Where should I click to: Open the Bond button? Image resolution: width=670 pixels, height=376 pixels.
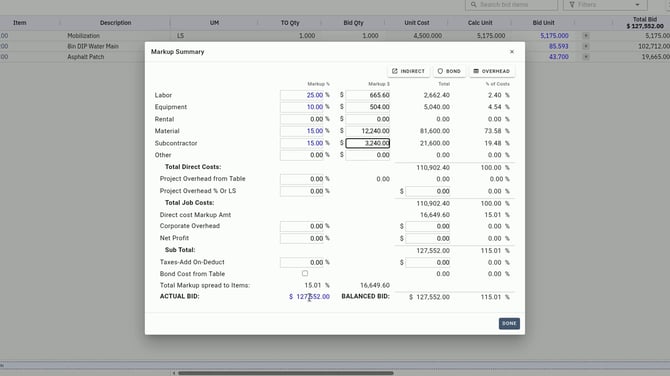pyautogui.click(x=449, y=71)
